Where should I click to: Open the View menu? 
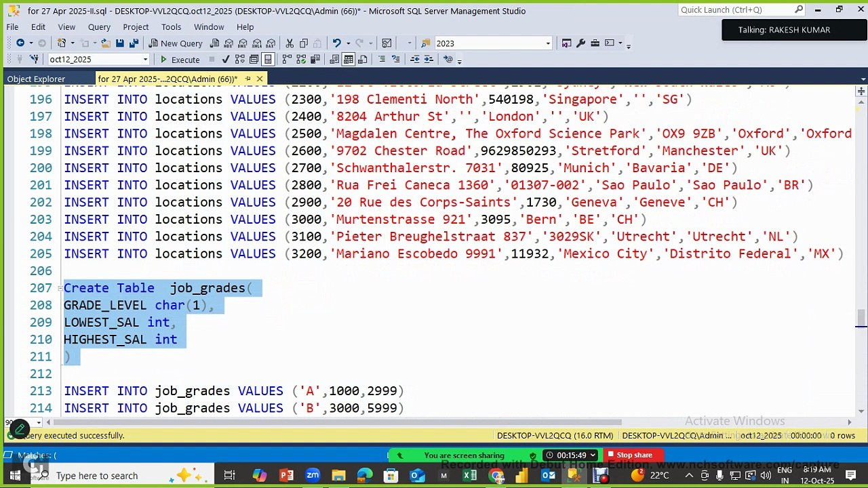[66, 26]
